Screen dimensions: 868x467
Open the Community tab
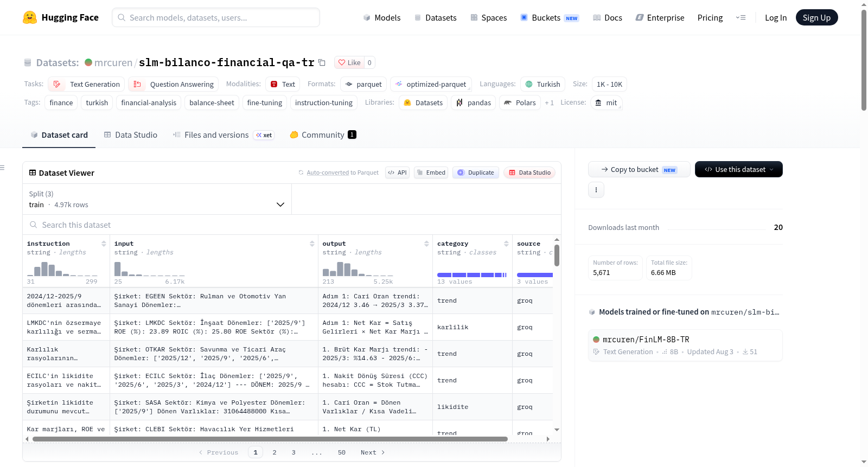(x=323, y=135)
